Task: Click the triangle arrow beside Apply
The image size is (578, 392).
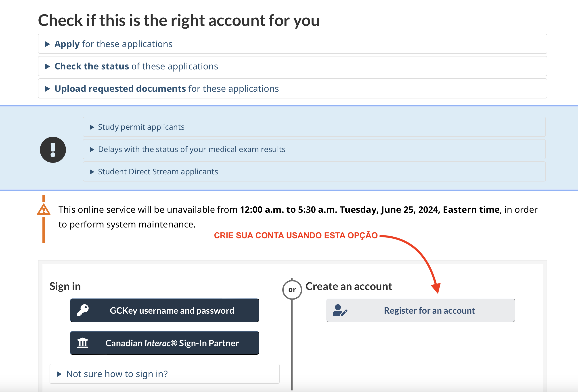Action: pyautogui.click(x=48, y=44)
